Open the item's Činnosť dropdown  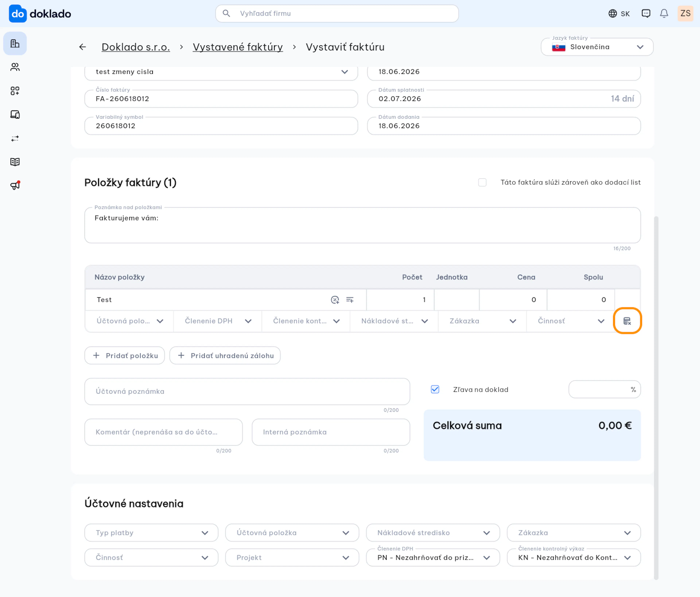click(570, 321)
